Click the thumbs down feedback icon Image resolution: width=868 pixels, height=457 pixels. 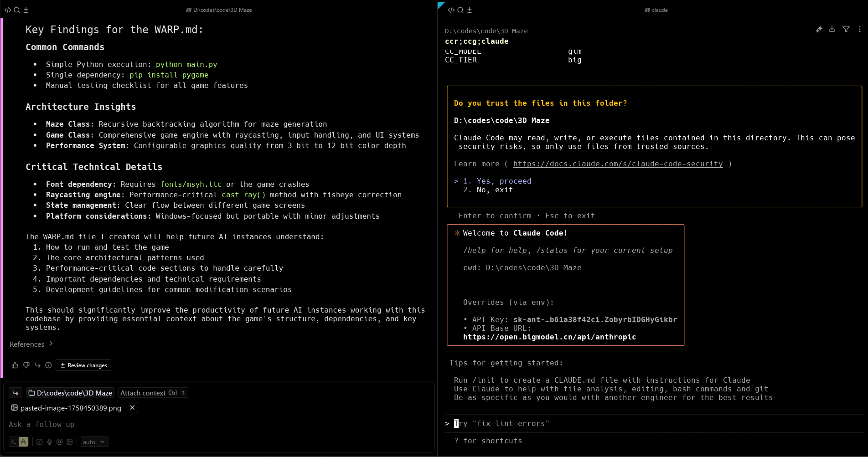pyautogui.click(x=26, y=365)
